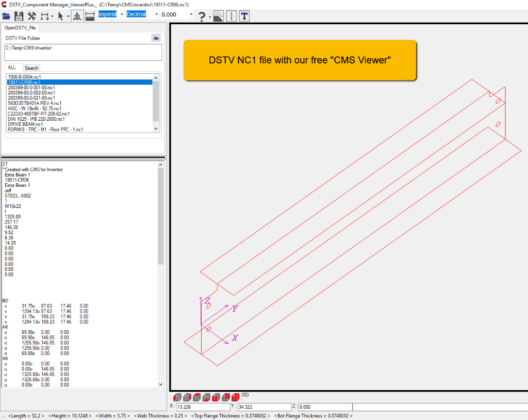Click the Length = 52.2 status entry
This screenshot has width=528, height=420.
click(x=26, y=416)
